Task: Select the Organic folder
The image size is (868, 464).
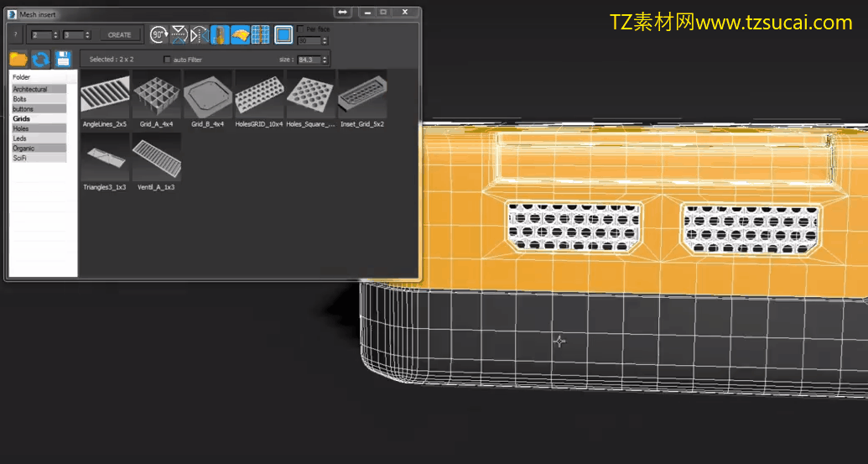Action: 39,149
